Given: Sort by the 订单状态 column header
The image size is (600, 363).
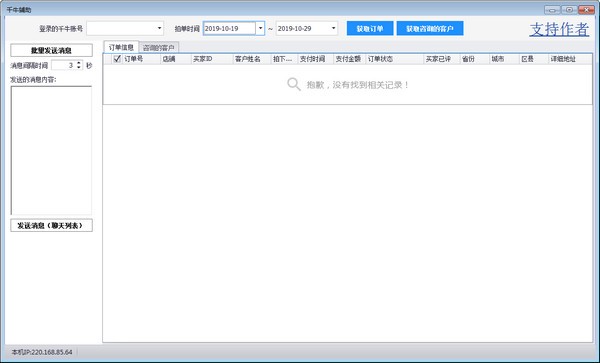Looking at the screenshot, I should pyautogui.click(x=395, y=59).
